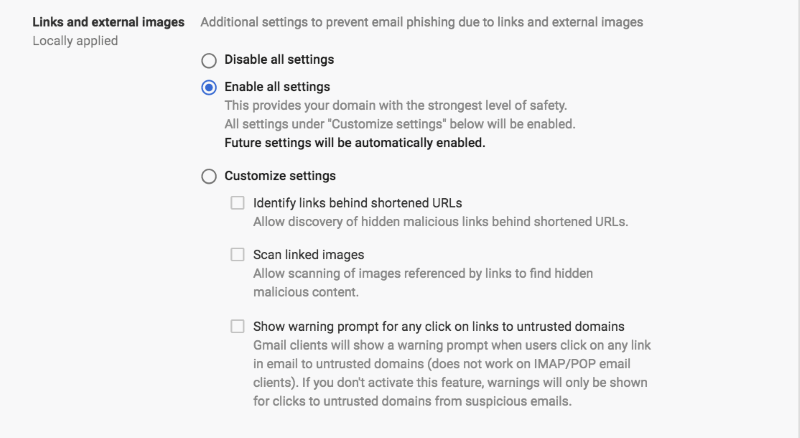Click the "Identify links behind shortened URLs" label
This screenshot has width=800, height=438.
pyautogui.click(x=357, y=203)
